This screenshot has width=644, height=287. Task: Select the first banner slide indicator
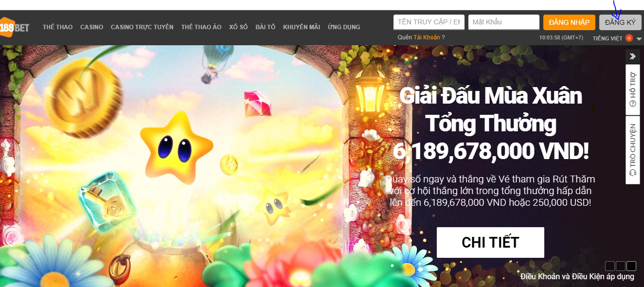coord(610,266)
